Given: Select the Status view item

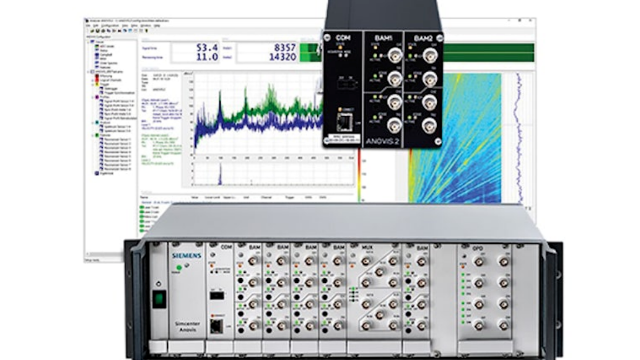Looking at the screenshot, I should click(104, 51).
